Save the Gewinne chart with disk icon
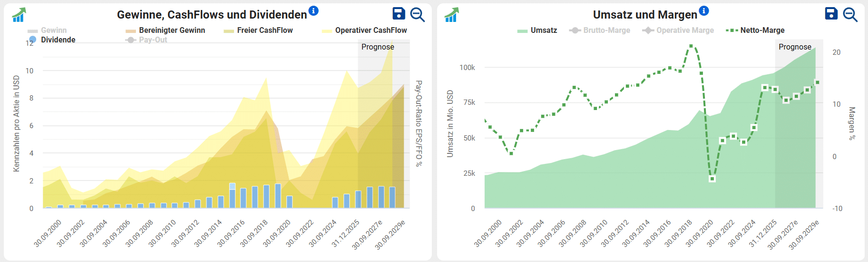This screenshot has width=868, height=262. (399, 14)
